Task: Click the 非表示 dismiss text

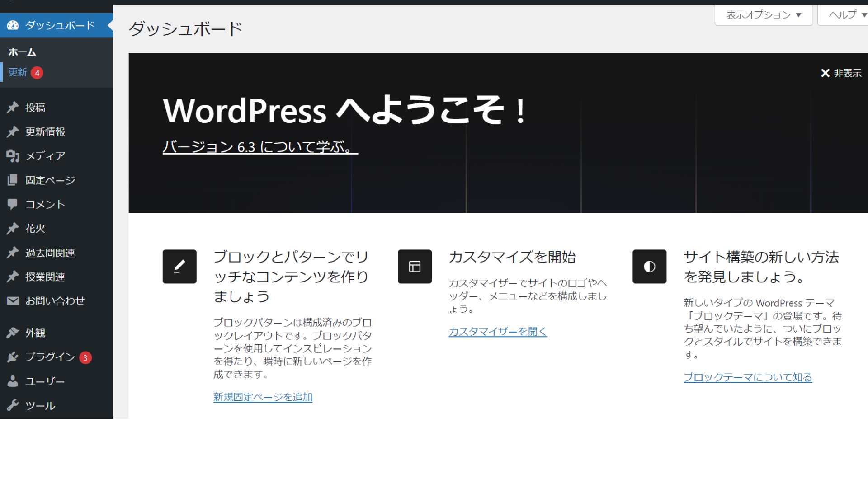Action: click(848, 73)
